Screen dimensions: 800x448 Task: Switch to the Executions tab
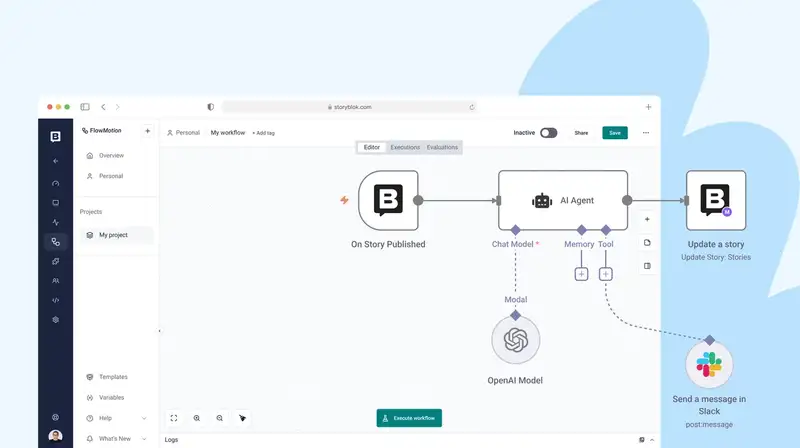tap(405, 147)
